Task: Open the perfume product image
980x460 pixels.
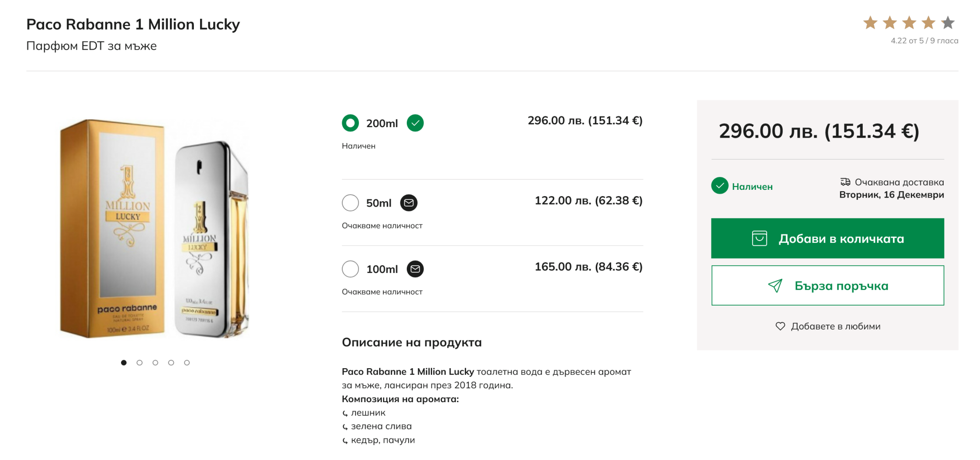Action: tap(154, 229)
